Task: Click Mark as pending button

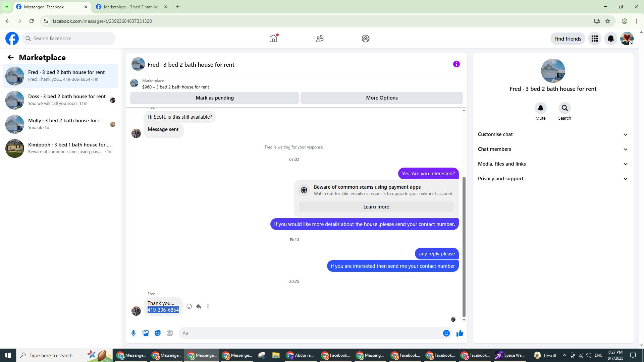Action: coord(215,98)
